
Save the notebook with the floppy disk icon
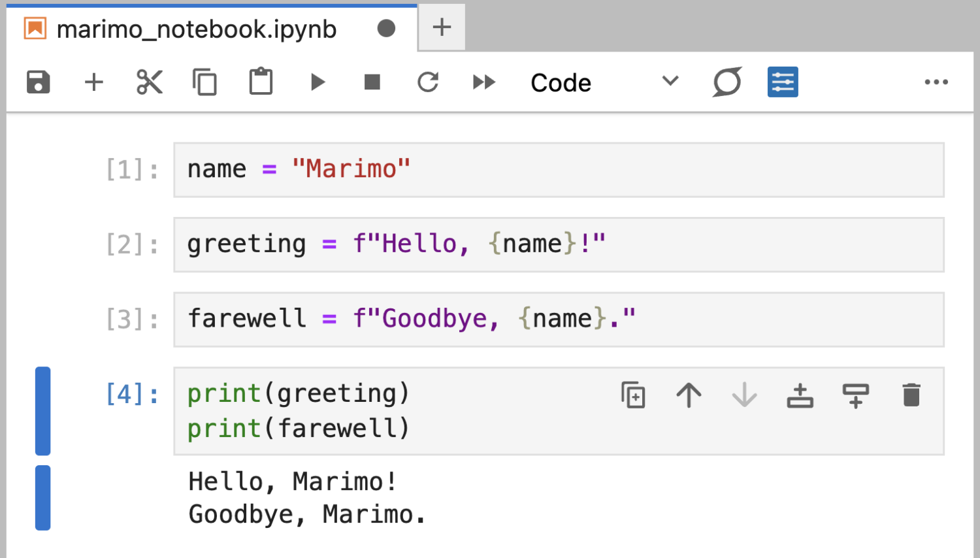click(38, 82)
